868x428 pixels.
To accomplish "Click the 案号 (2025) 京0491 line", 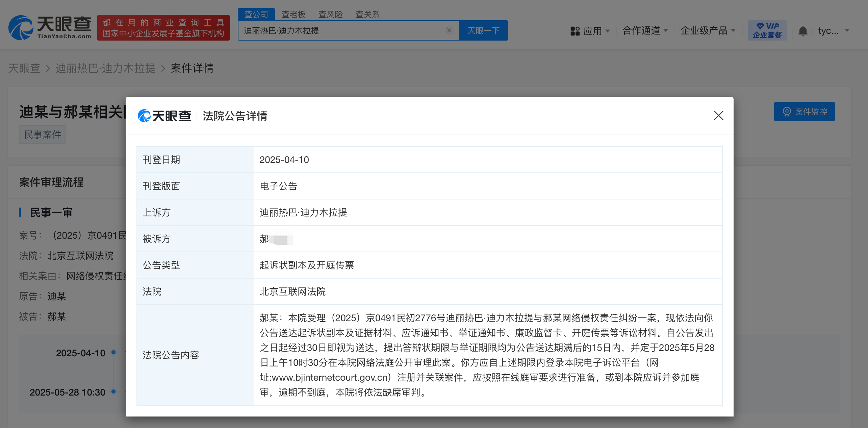I will point(72,235).
